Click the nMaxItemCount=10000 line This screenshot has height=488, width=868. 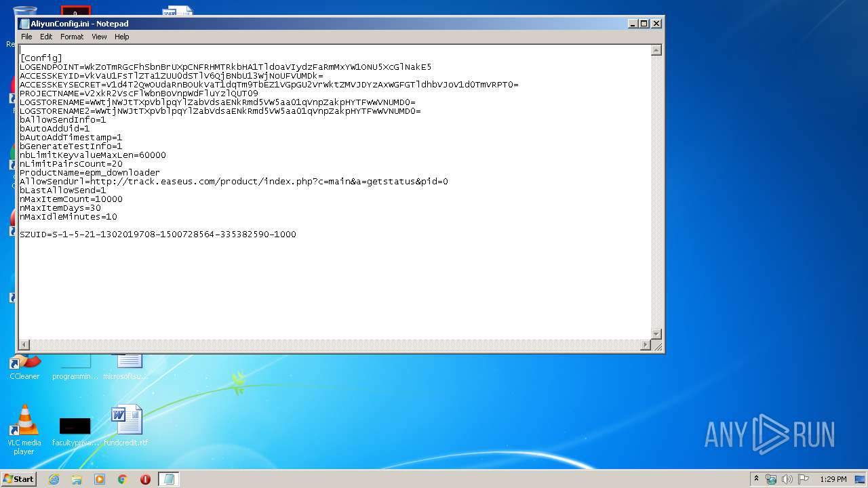71,199
